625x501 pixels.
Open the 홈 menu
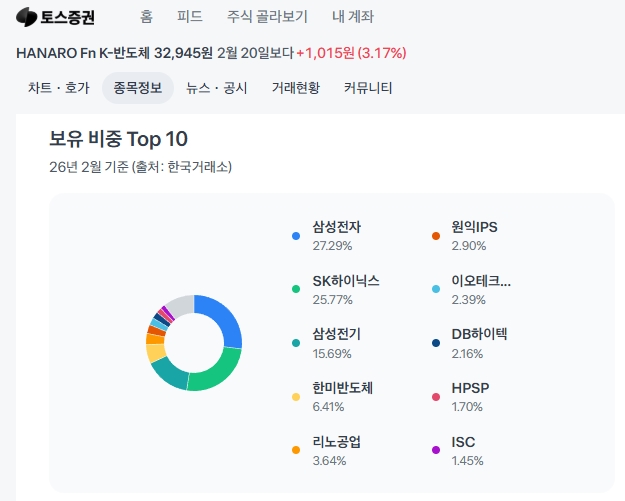tap(147, 17)
